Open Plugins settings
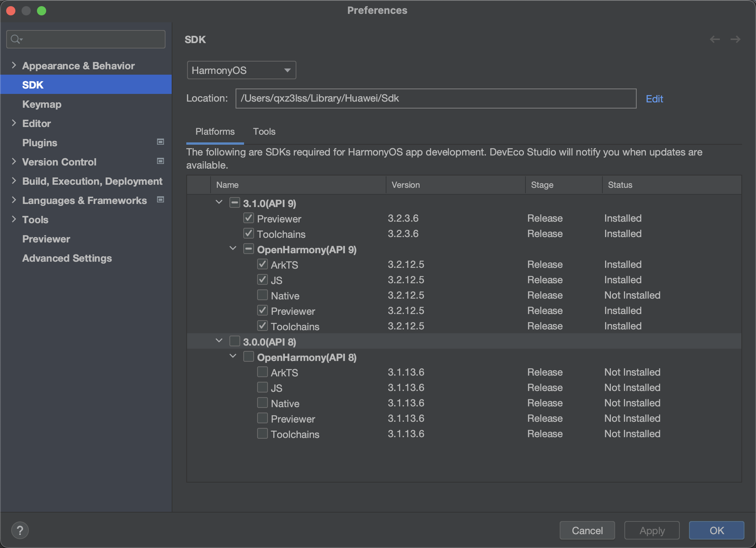The width and height of the screenshot is (756, 548). point(40,143)
